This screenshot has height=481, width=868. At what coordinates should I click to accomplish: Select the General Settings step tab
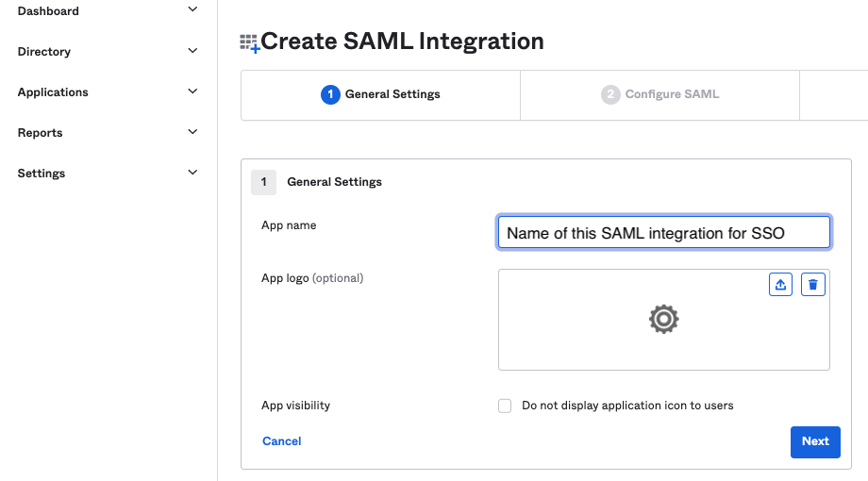(x=381, y=94)
